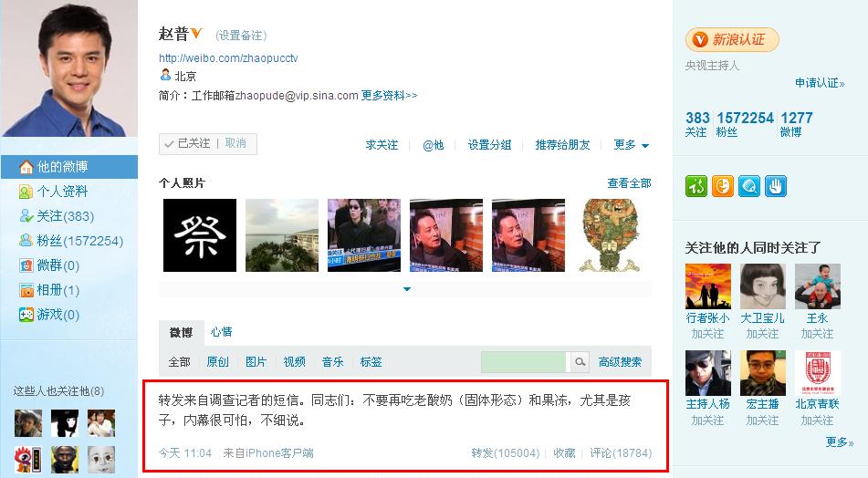Expand the 更多 dropdown menu
The height and width of the screenshot is (478, 868).
pyautogui.click(x=631, y=145)
